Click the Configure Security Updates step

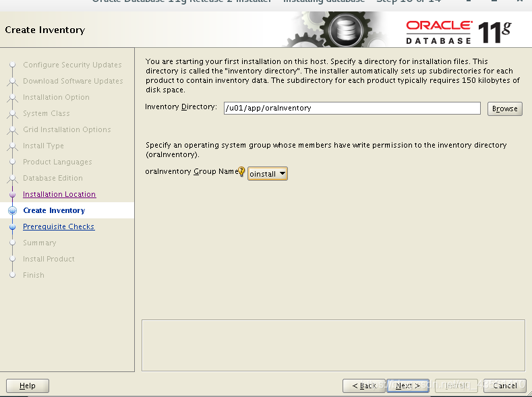(72, 65)
